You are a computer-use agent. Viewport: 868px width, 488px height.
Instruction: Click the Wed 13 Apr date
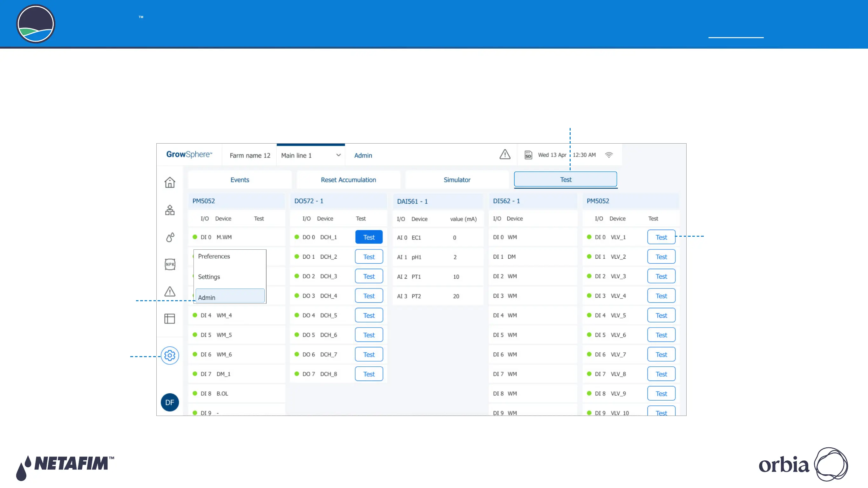click(552, 155)
